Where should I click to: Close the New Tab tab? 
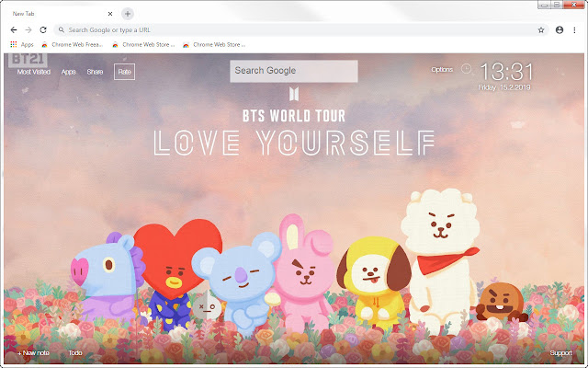[x=110, y=14]
